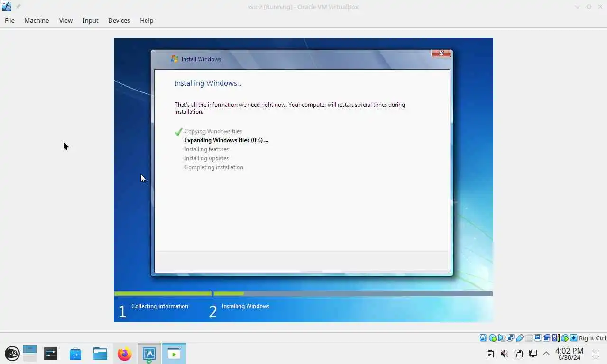Click the Windows logo in dialog title
The image size is (607, 364).
pos(175,59)
